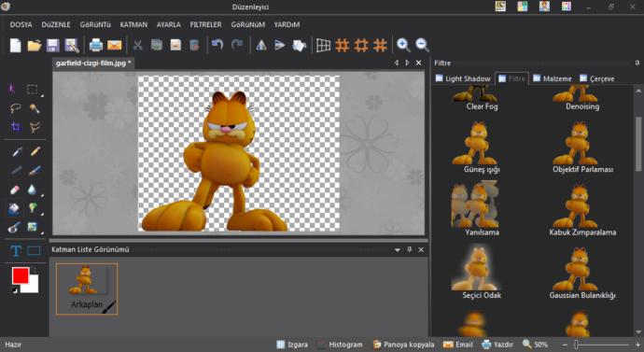Decrease zoom with the status bar minus button
Viewport: 644px width, 352px height.
click(x=566, y=345)
